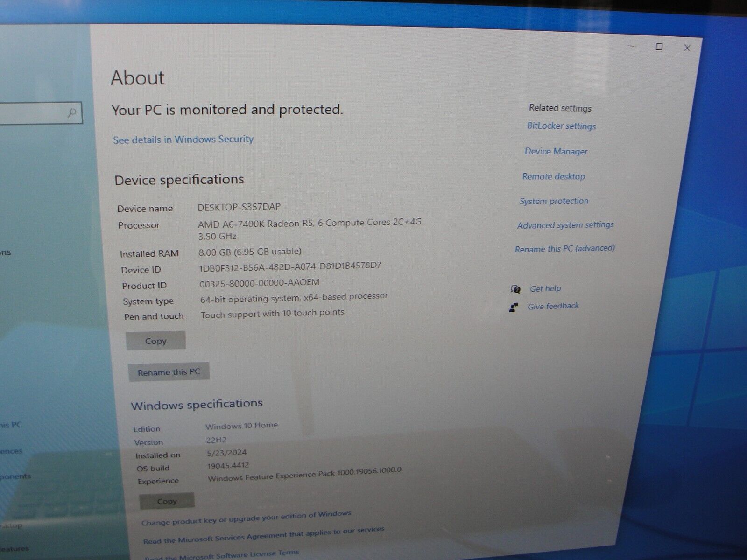This screenshot has width=747, height=560.
Task: Click Your PC is monitored and protected text
Action: pos(227,110)
